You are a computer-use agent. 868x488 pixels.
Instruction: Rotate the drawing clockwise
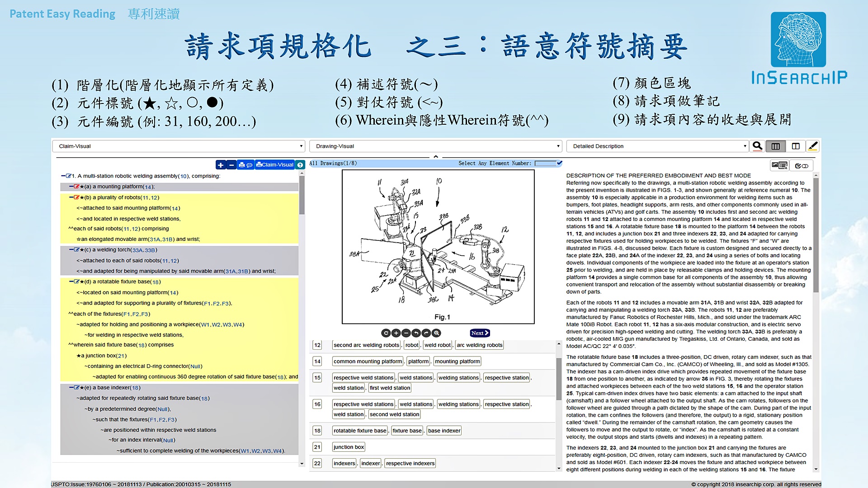(426, 333)
